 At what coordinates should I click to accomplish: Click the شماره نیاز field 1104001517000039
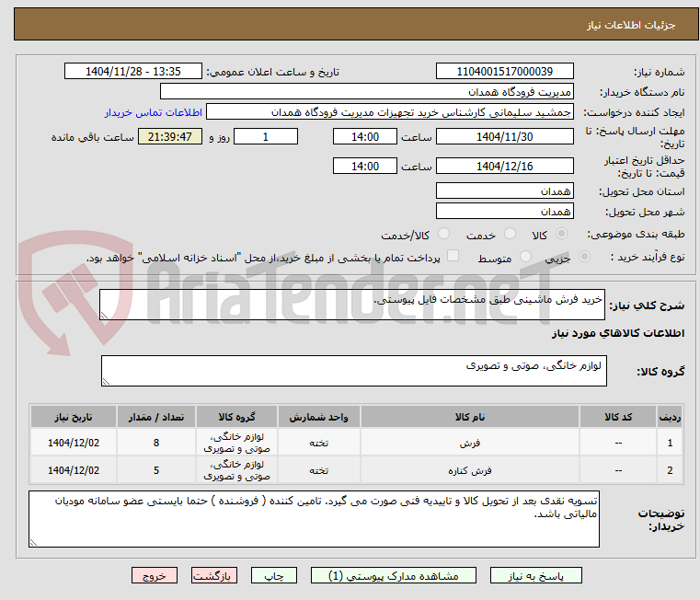click(x=504, y=72)
